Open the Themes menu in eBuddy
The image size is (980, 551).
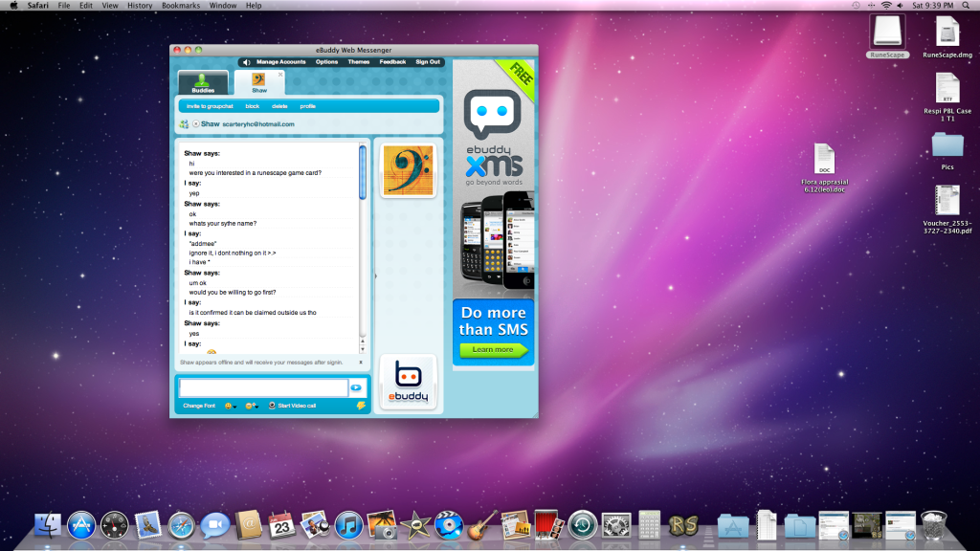click(358, 62)
